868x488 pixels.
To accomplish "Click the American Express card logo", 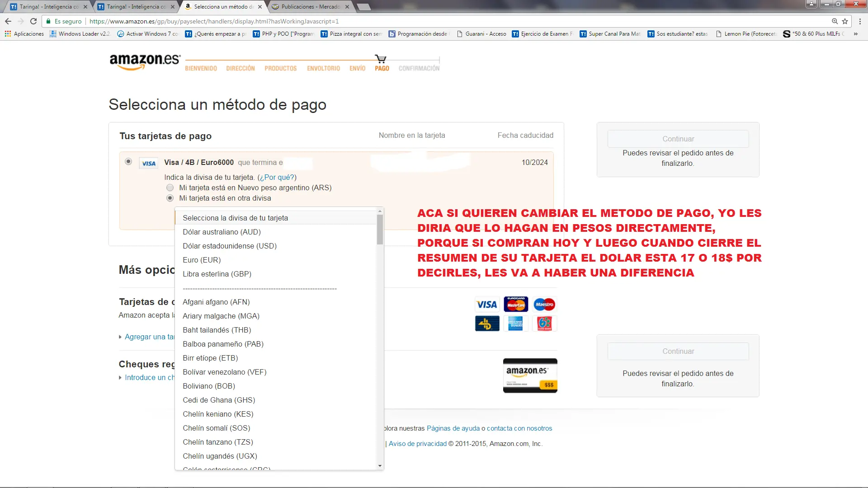I will (515, 324).
